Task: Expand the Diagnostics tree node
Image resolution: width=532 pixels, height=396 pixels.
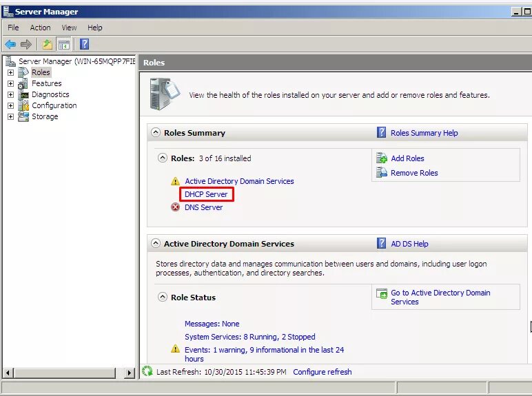Action: [10, 94]
